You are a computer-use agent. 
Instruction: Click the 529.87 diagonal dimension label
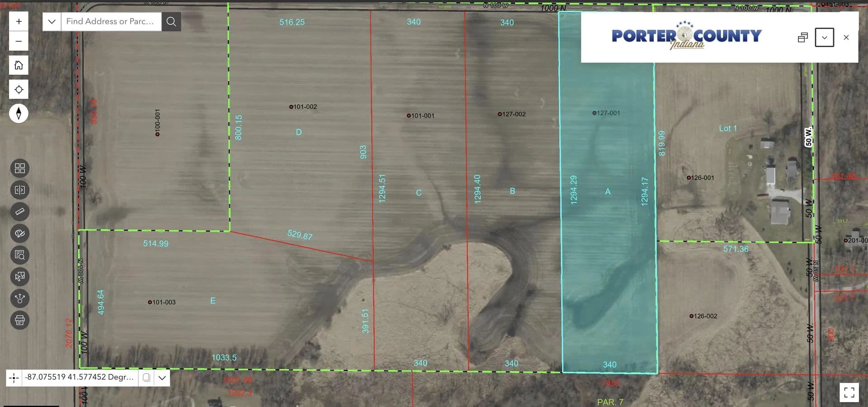[300, 235]
